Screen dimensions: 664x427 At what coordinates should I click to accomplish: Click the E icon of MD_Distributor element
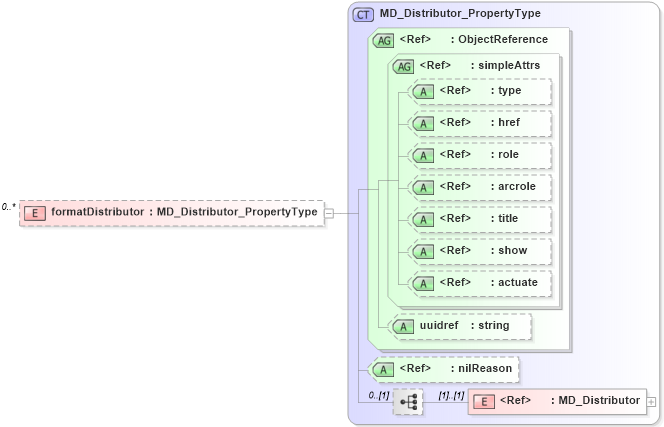484,402
